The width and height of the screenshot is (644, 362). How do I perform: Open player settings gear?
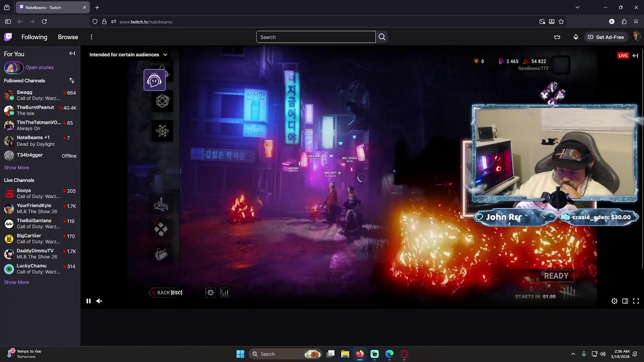pos(614,301)
